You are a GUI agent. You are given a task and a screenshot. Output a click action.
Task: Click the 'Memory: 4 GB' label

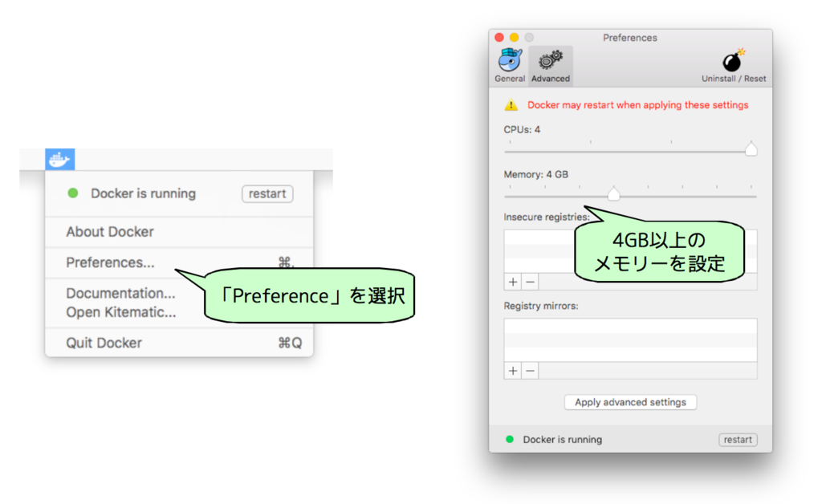(535, 174)
